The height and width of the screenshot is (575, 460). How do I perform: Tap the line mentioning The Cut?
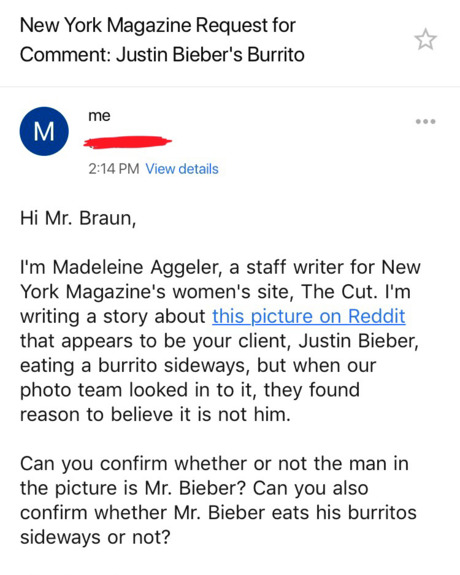coord(215,292)
